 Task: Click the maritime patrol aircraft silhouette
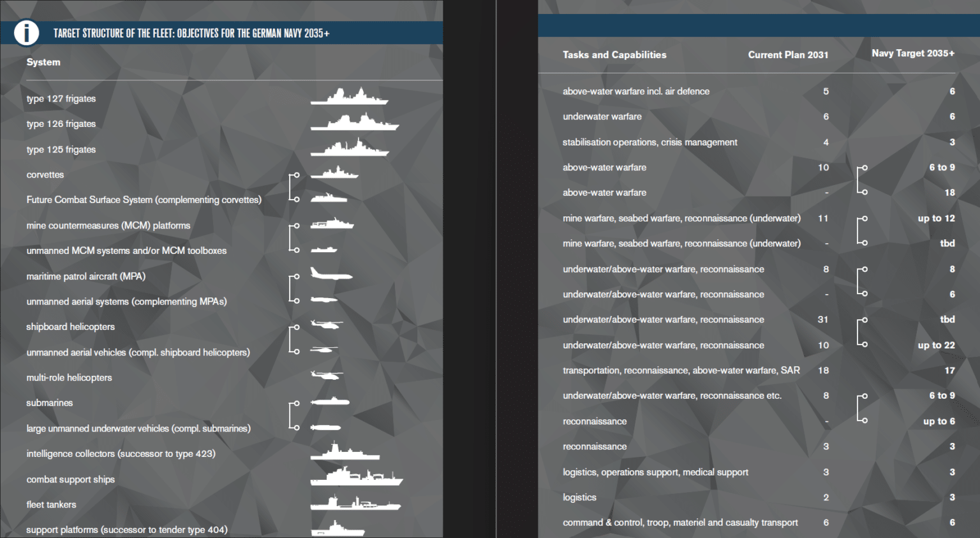point(330,274)
